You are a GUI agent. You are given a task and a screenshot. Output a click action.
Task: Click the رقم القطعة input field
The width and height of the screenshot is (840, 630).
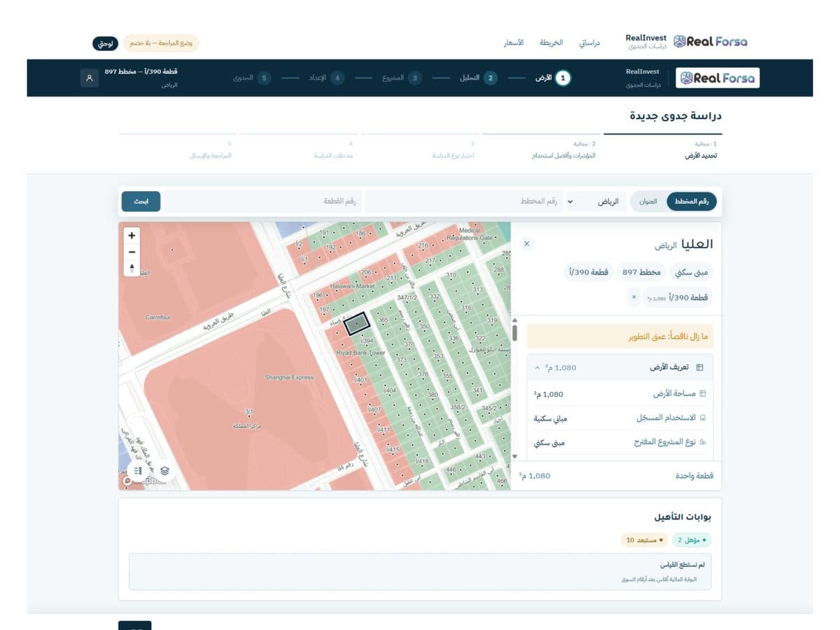point(263,202)
